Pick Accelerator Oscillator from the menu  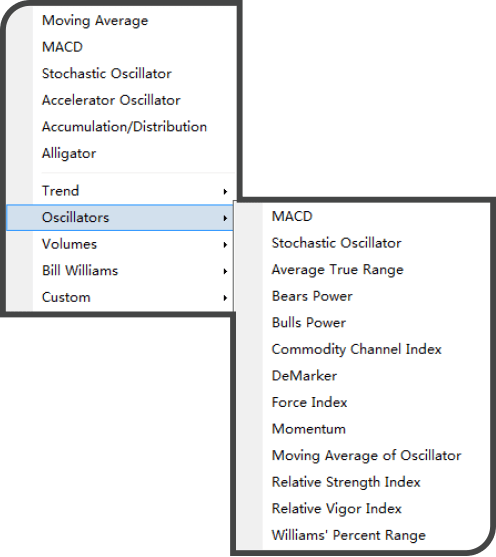(x=111, y=100)
